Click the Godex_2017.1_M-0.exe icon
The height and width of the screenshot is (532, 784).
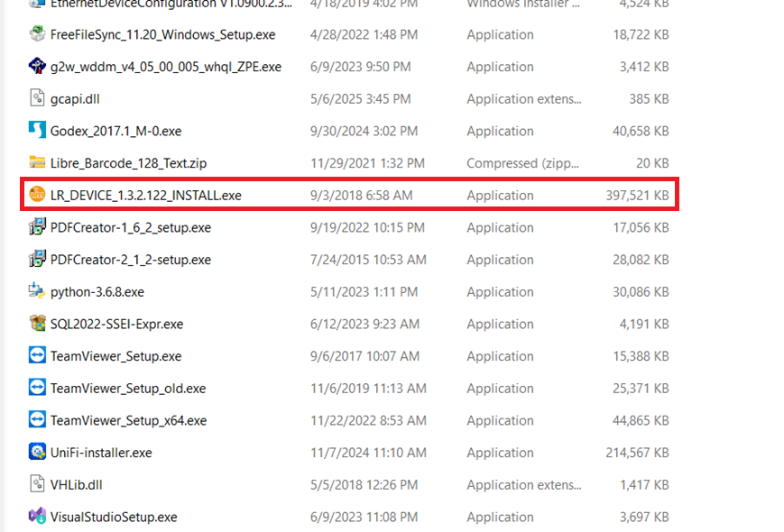tap(37, 131)
